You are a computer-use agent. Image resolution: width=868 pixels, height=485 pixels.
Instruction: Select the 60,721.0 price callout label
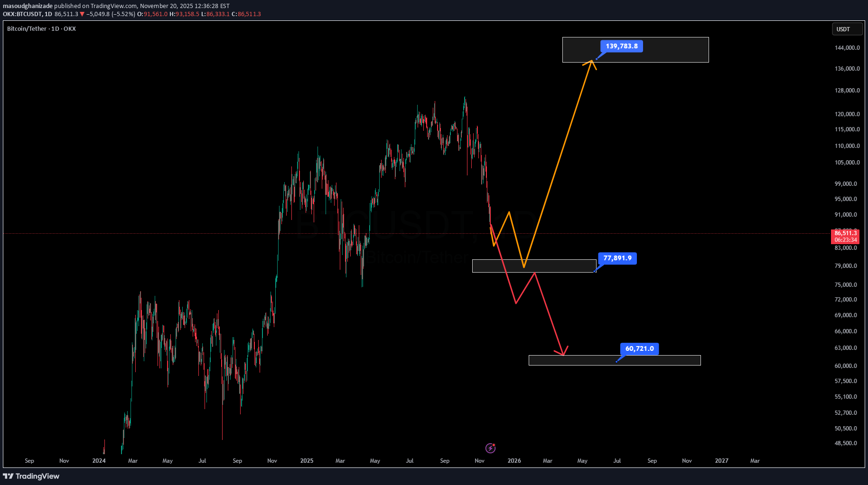tap(639, 349)
